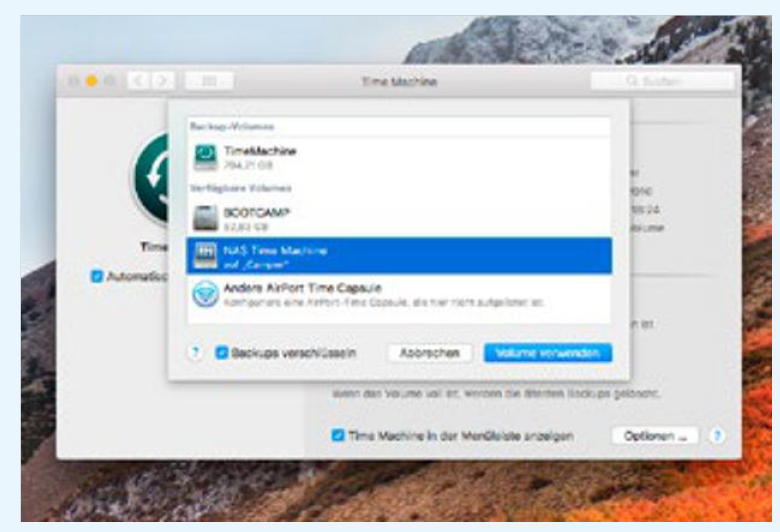Image resolution: width=780 pixels, height=532 pixels.
Task: Click the NAS Time Machine network drive icon
Action: point(205,256)
